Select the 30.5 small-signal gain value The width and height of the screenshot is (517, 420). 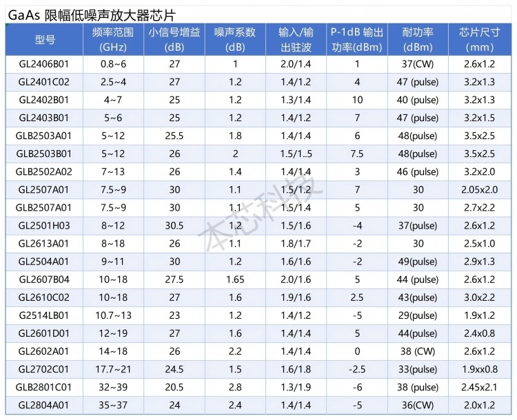point(174,225)
